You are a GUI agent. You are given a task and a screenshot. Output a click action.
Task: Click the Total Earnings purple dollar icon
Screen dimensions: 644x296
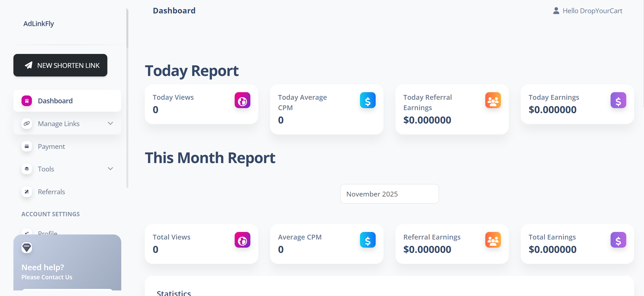point(618,240)
